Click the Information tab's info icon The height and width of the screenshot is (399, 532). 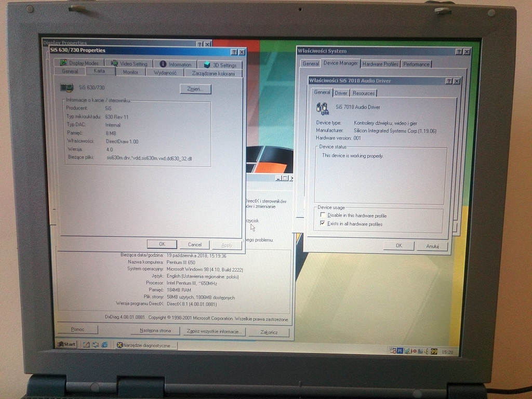tap(163, 64)
